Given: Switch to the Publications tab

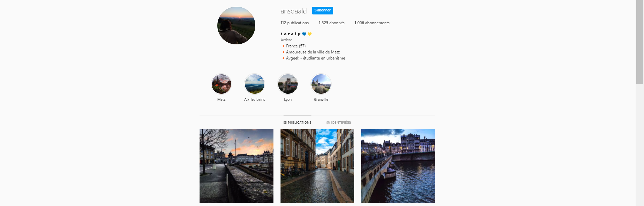Looking at the screenshot, I should pos(297,123).
